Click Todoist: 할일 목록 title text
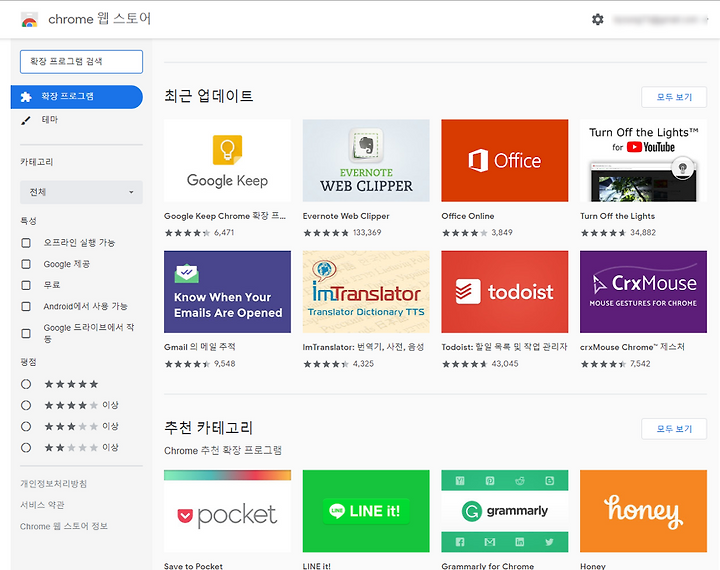Image resolution: width=720 pixels, height=570 pixels. click(504, 347)
